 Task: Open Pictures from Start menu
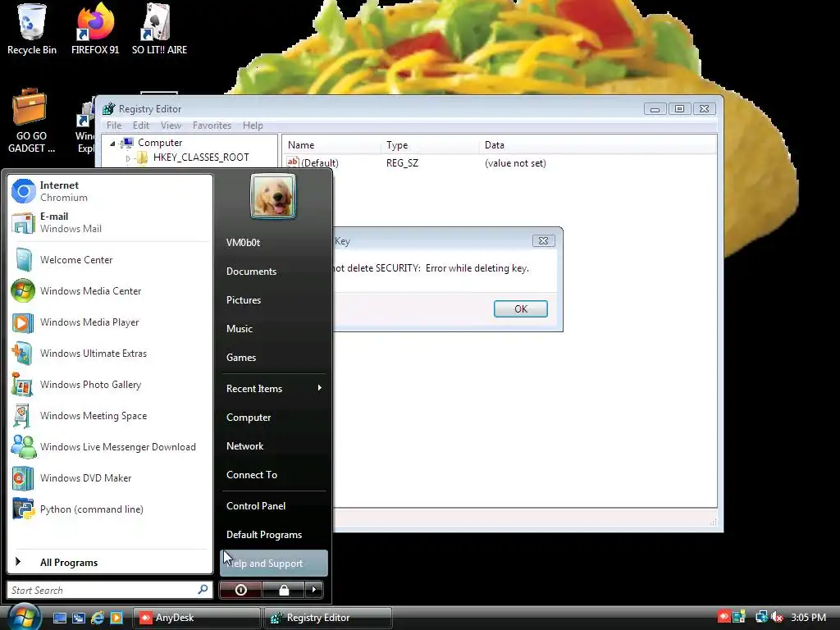click(x=273, y=300)
